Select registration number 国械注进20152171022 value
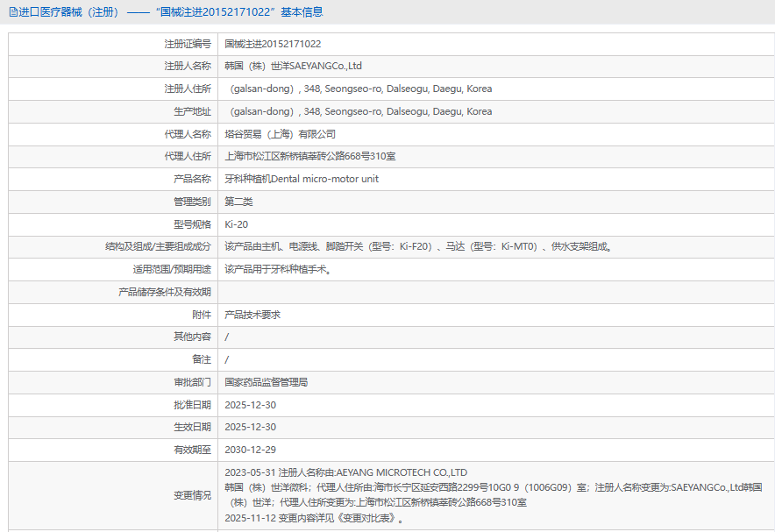Screen dimensions: 775x532 coord(273,44)
